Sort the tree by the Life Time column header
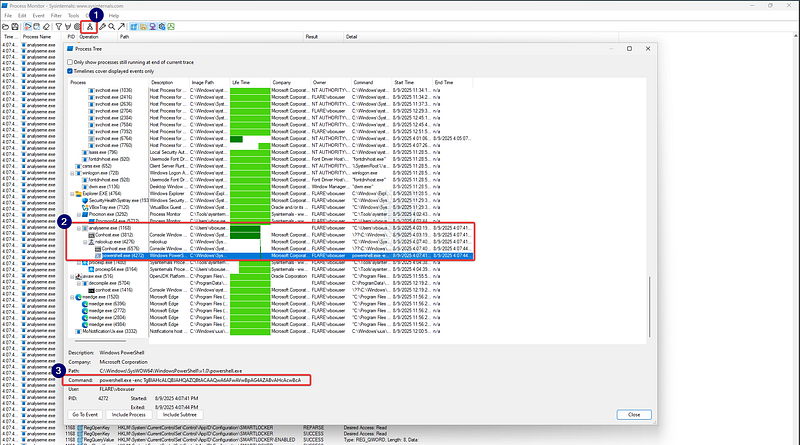This screenshot has height=445, width=800. [x=250, y=82]
